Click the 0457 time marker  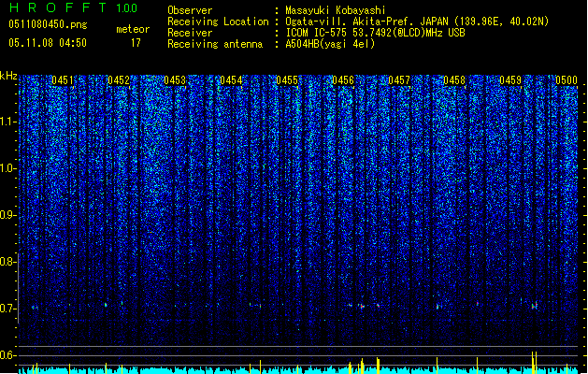pyautogui.click(x=399, y=80)
